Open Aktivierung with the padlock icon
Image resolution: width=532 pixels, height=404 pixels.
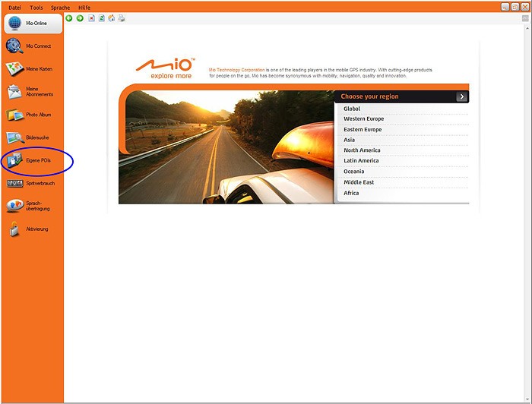[32, 229]
